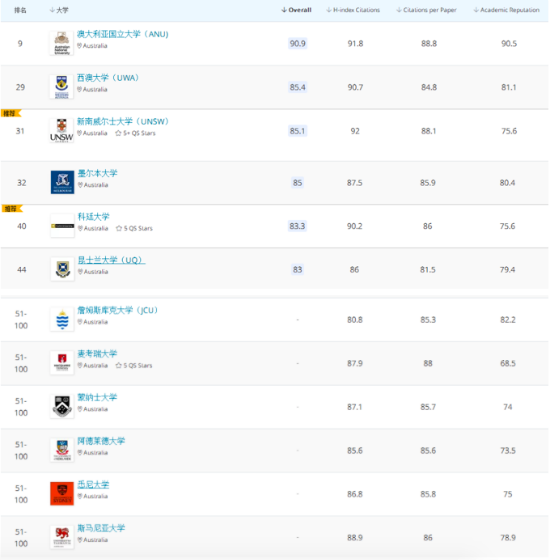Click the 5 QS Stars badge for 科廷大学
Viewport: 550px width, 560px height.
tap(134, 229)
